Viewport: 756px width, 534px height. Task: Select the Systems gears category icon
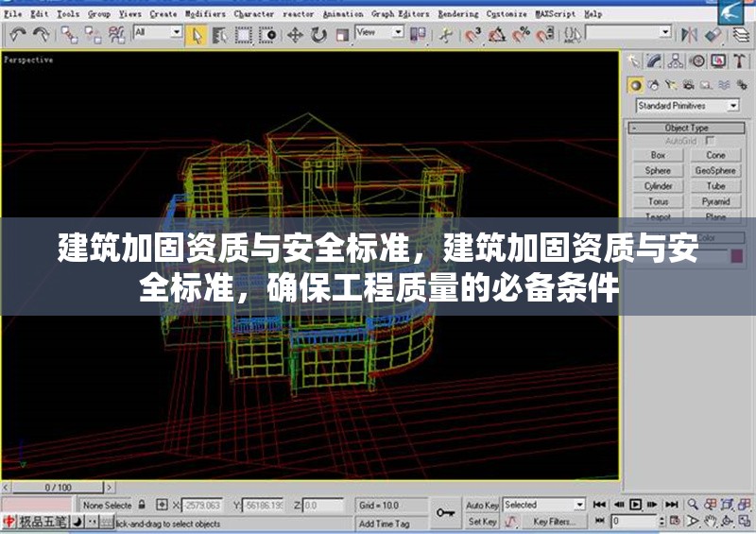tap(742, 85)
